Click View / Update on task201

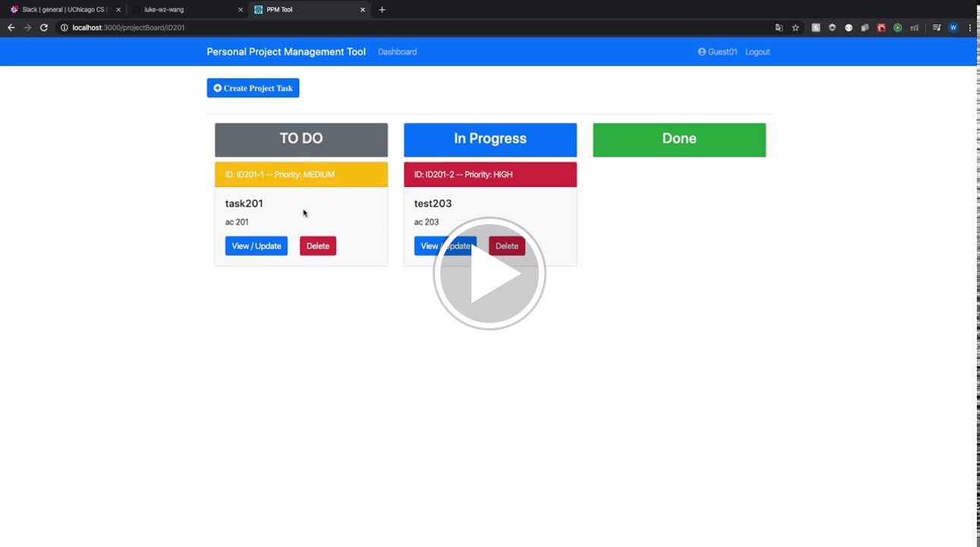[256, 245]
